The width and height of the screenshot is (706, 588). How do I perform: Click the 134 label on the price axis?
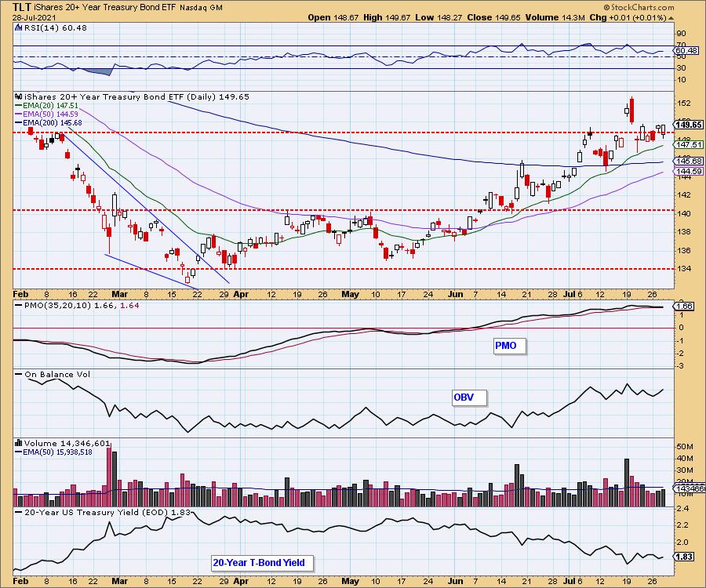click(x=684, y=269)
